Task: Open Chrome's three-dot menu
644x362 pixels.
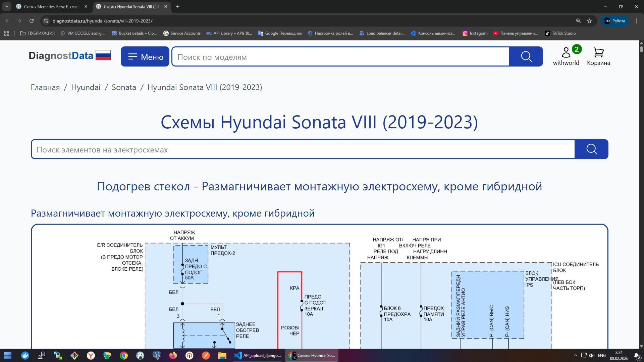Action: tap(637, 21)
